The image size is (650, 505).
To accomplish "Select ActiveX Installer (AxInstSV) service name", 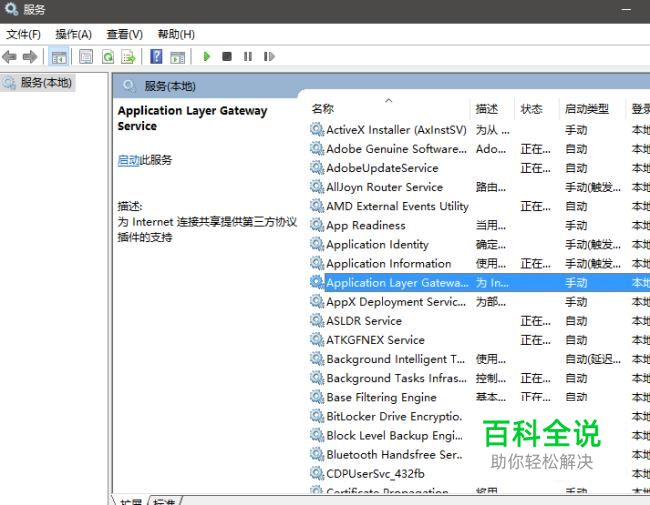I will (x=396, y=130).
